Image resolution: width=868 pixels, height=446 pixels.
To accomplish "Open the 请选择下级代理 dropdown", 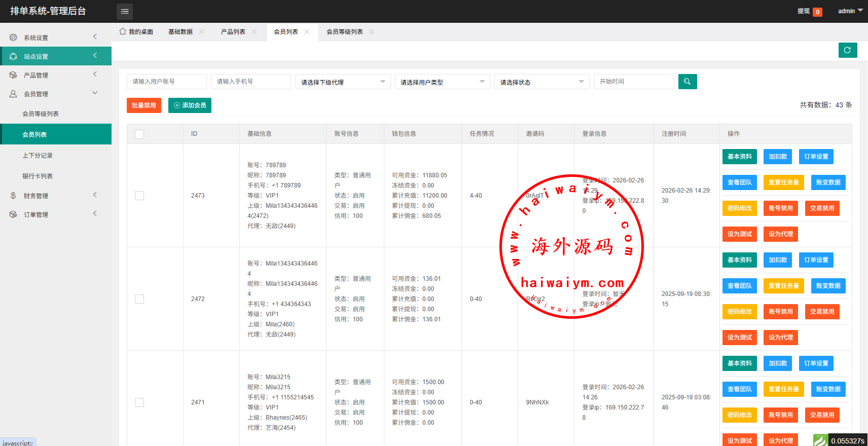I will coord(343,82).
